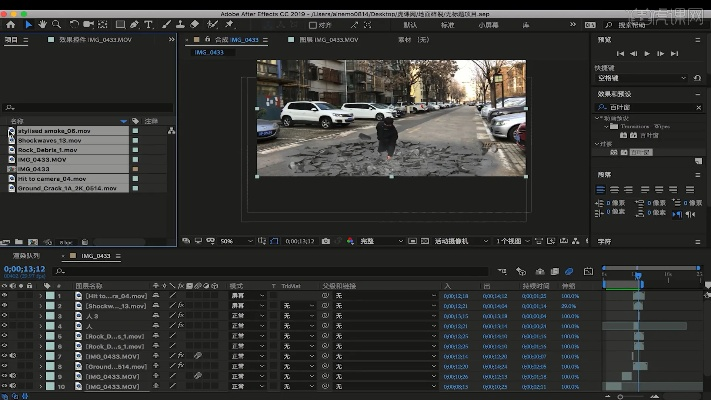Select the Hand tool
This screenshot has height=400, width=711.
[42, 24]
